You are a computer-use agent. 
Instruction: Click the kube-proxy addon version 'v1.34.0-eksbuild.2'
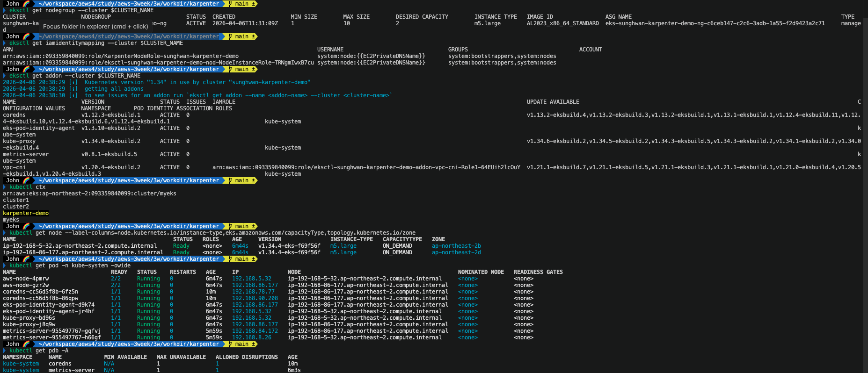tap(111, 141)
